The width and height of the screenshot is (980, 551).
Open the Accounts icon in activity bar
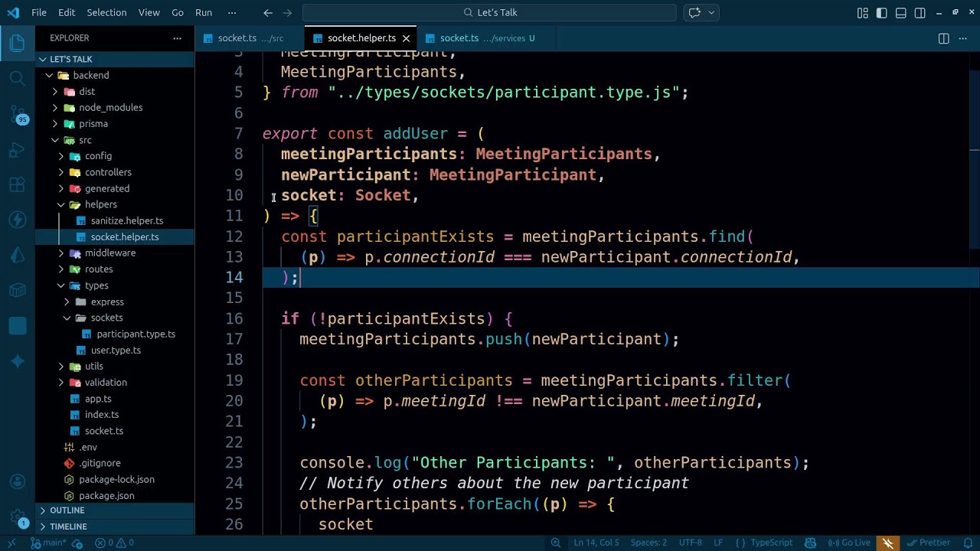coord(17,481)
